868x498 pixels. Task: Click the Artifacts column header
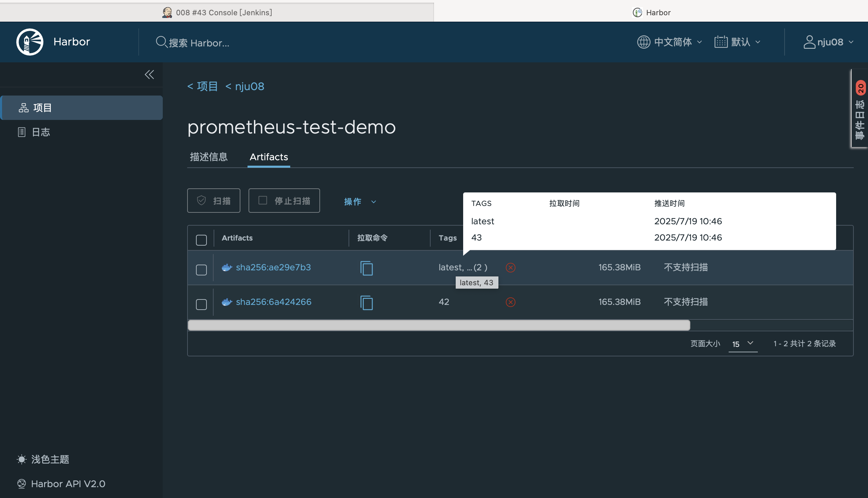(237, 238)
